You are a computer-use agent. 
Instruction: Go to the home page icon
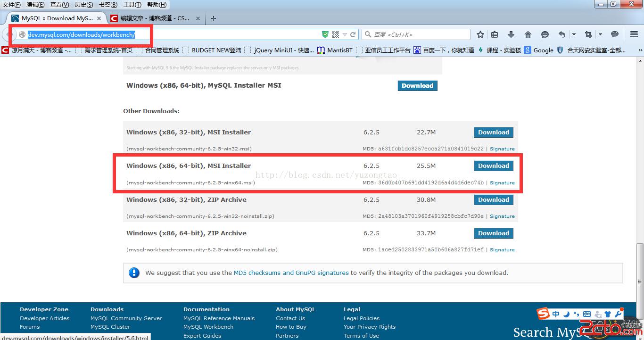point(528,34)
